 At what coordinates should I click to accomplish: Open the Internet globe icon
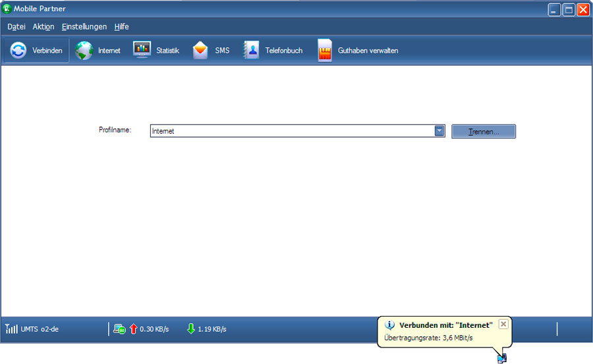click(84, 50)
